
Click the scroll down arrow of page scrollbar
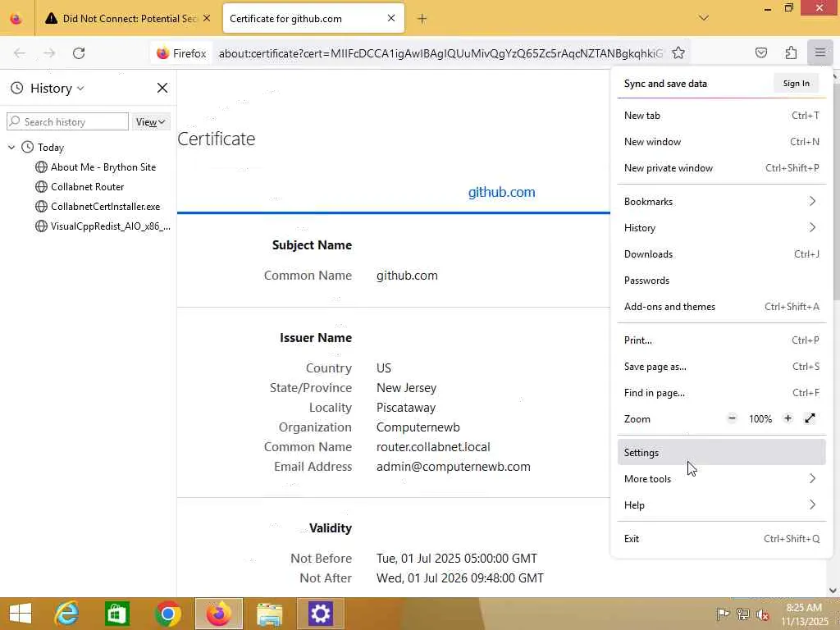click(833, 591)
